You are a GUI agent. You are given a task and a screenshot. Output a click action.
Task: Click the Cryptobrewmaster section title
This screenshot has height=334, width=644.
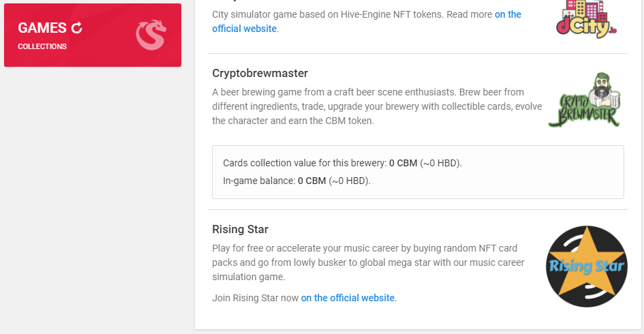click(x=260, y=73)
